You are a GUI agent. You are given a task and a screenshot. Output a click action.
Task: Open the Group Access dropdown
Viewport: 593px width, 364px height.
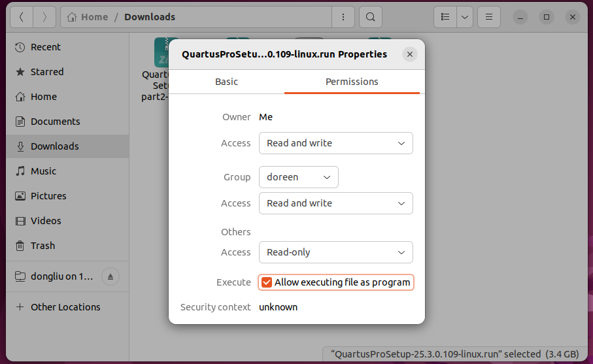336,203
